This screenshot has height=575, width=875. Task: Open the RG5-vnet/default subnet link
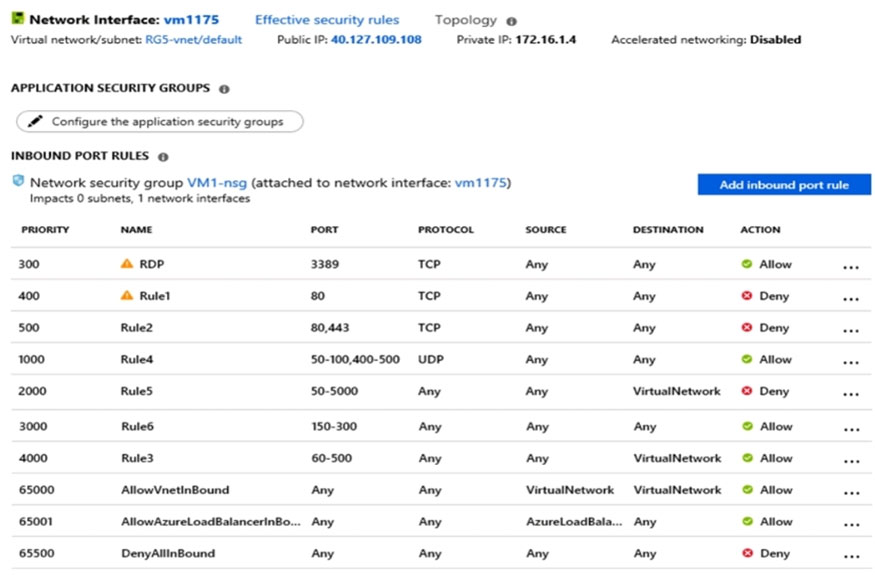pyautogui.click(x=194, y=40)
